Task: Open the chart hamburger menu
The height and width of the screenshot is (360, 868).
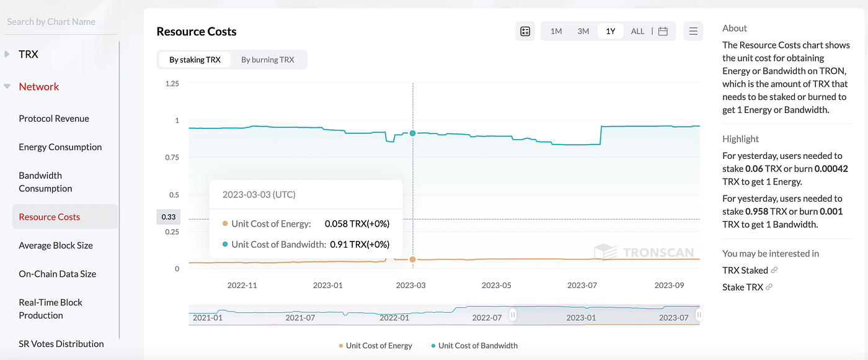Action: pos(693,31)
